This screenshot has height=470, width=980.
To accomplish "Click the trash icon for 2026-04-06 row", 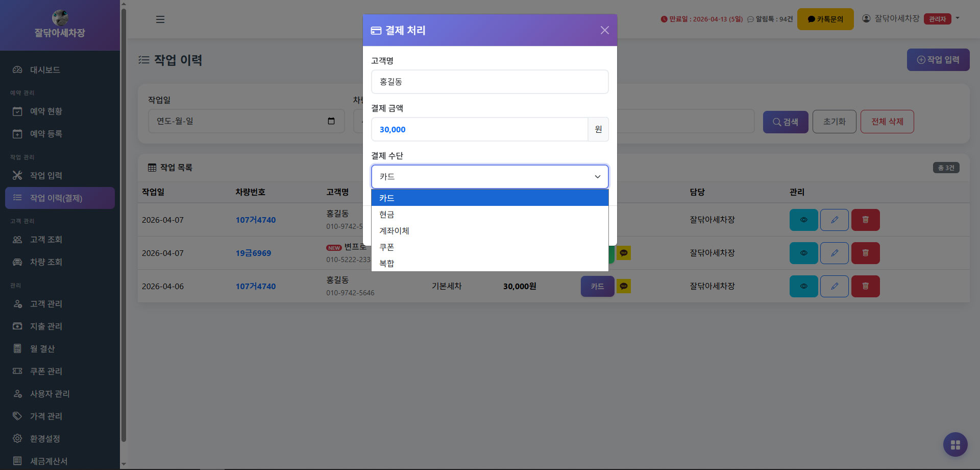I will coord(865,286).
